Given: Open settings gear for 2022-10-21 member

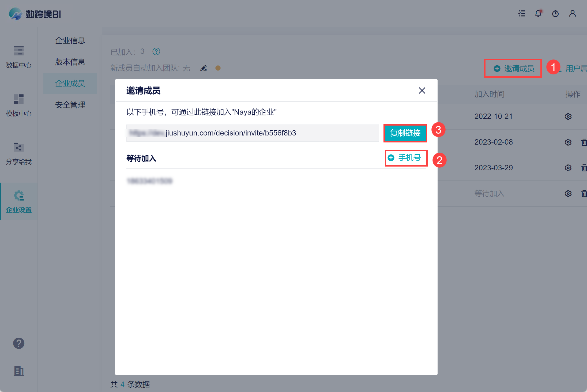Looking at the screenshot, I should [568, 116].
